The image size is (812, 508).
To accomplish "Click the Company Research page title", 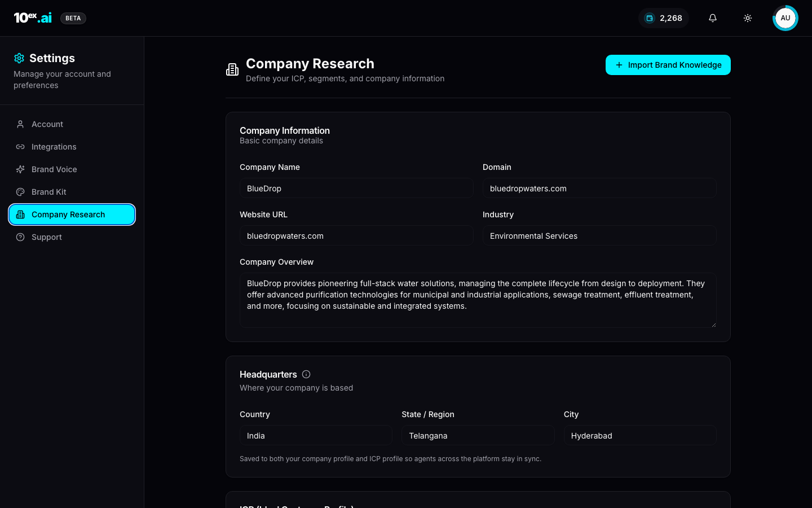I will 310,64.
